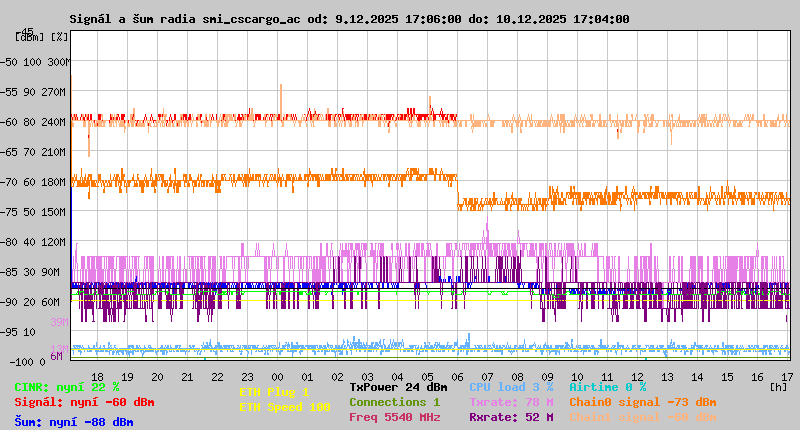
Task: Select the Airtime legend entry
Action: coord(607,387)
